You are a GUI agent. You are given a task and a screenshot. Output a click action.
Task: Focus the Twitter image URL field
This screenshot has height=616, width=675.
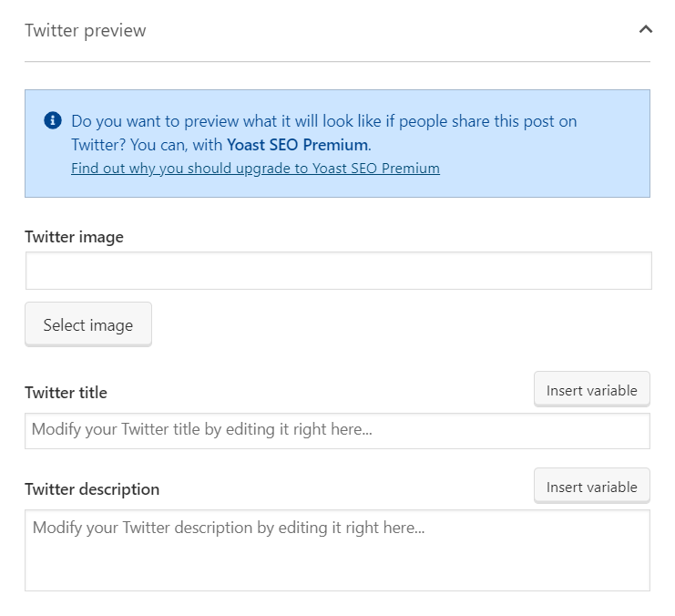click(338, 271)
